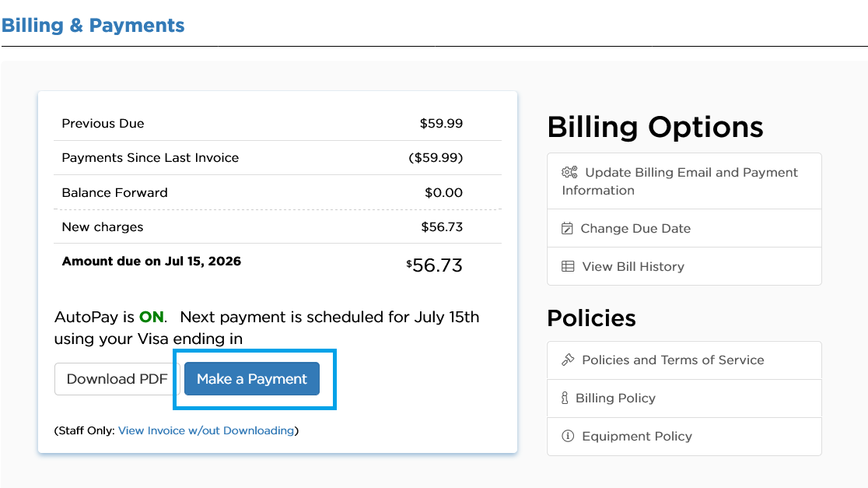
Task: Click the Policies heading
Action: 592,318
